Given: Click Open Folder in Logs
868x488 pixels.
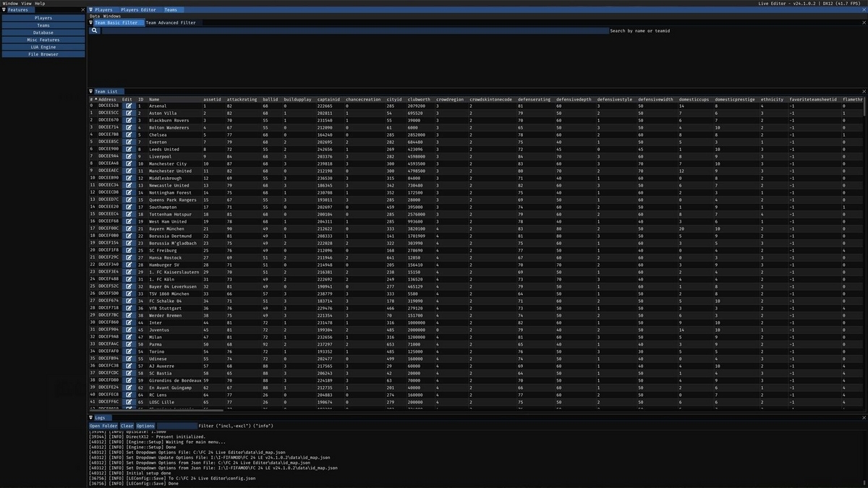Looking at the screenshot, I should tap(103, 426).
